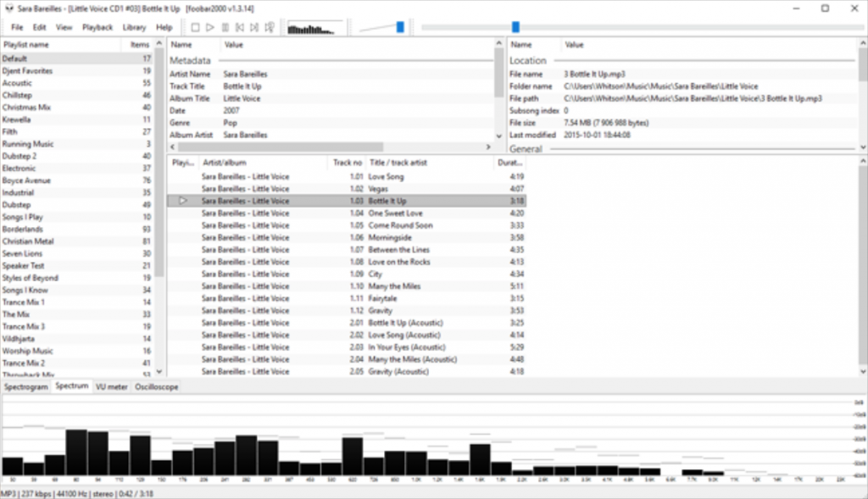
Task: Click the mini spectrum visualization in the toolbar
Action: (x=315, y=28)
